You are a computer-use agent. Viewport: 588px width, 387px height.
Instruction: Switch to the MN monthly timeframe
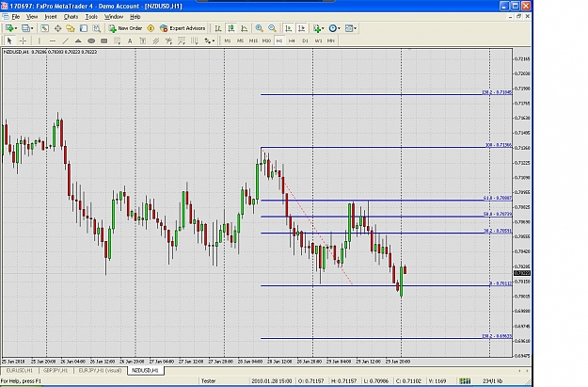click(331, 40)
